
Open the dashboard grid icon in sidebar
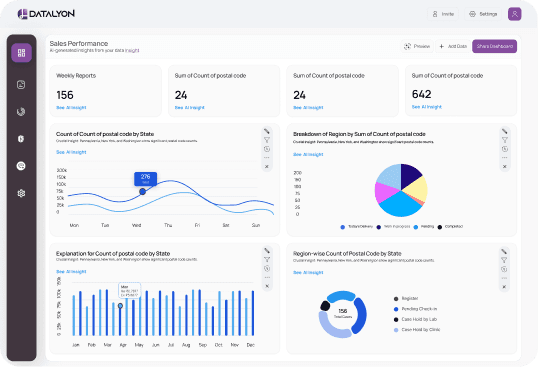pyautogui.click(x=21, y=53)
